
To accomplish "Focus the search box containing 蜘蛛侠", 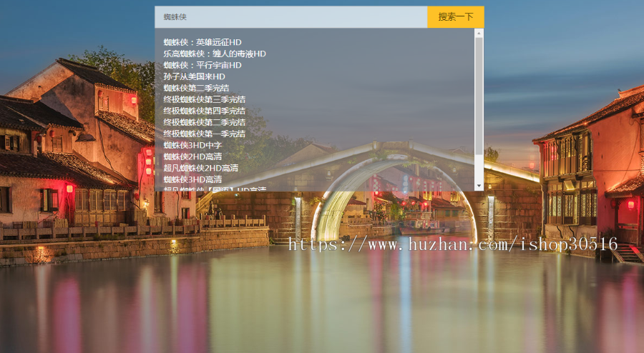I will [291, 17].
